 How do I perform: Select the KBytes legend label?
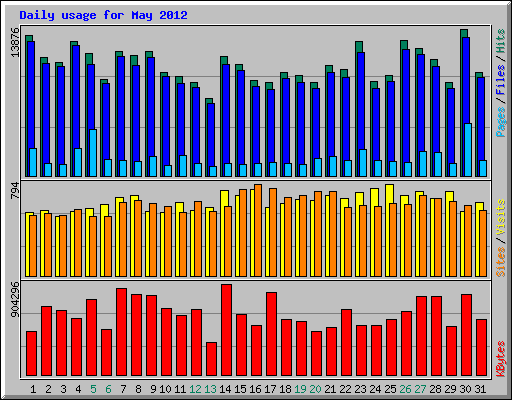point(501,359)
